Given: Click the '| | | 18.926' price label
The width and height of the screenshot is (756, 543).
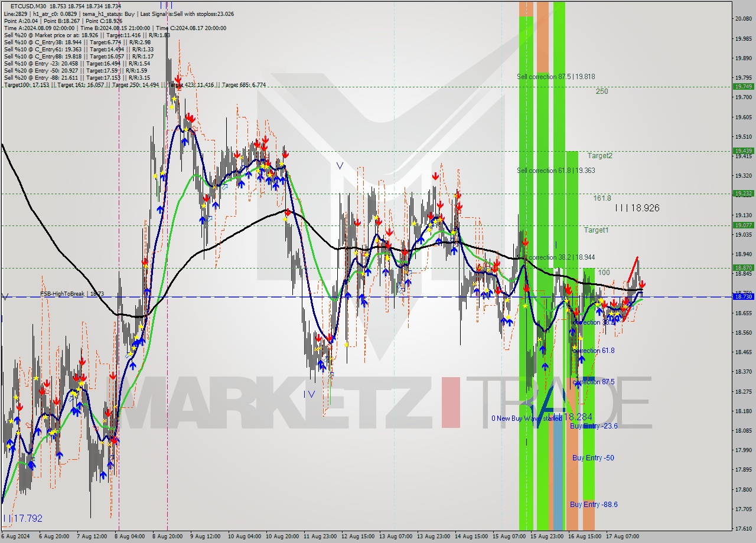Looking at the screenshot, I should pyautogui.click(x=637, y=208).
